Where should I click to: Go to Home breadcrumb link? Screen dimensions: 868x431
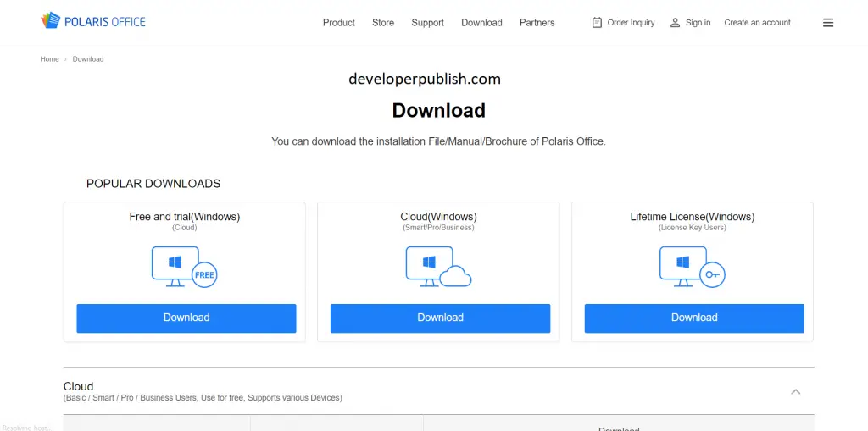[x=49, y=59]
